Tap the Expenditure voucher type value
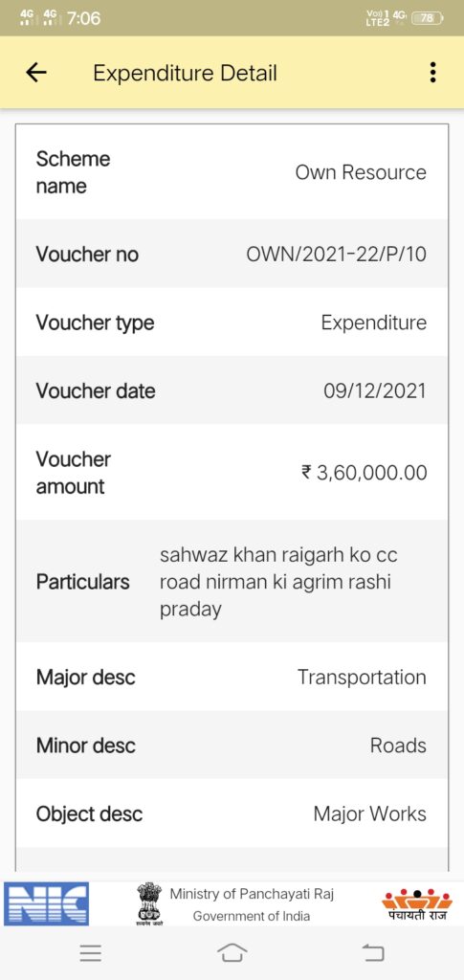 374,323
